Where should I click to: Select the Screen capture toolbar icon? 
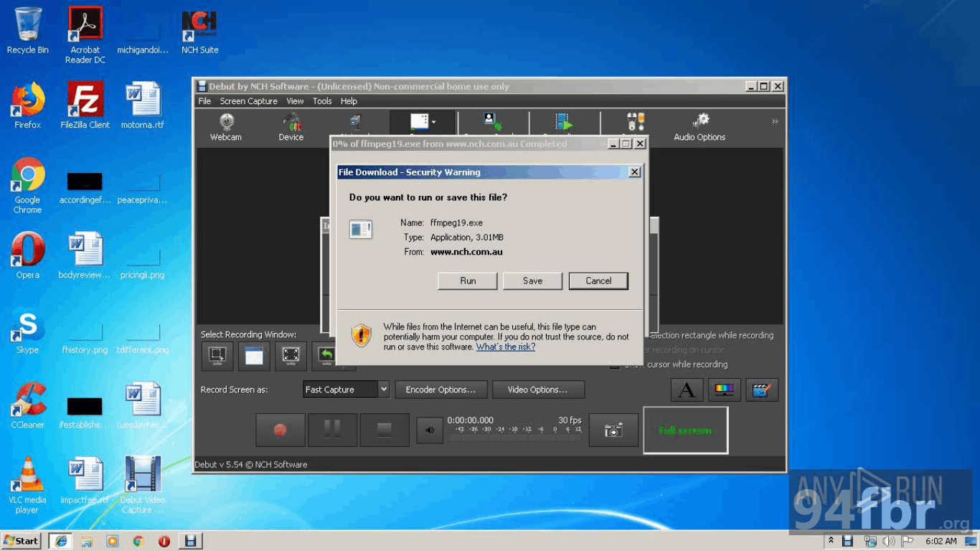(x=418, y=122)
